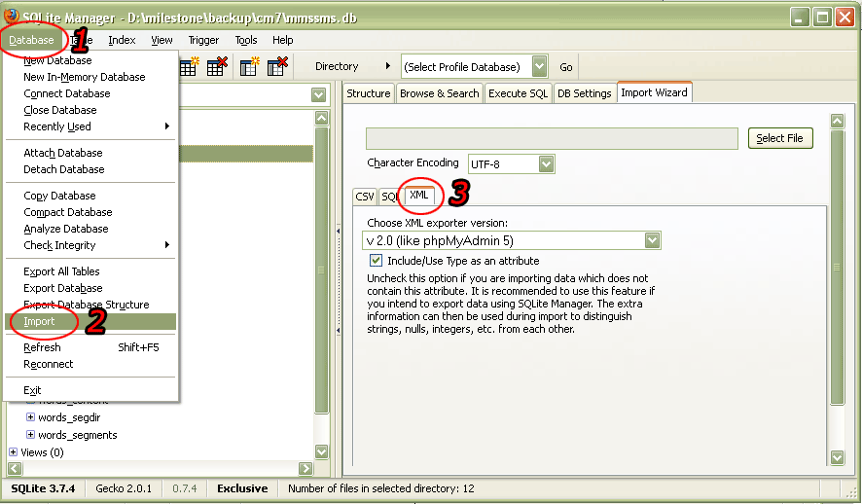Open the Index menu
Viewport: 862px width, 504px height.
122,40
